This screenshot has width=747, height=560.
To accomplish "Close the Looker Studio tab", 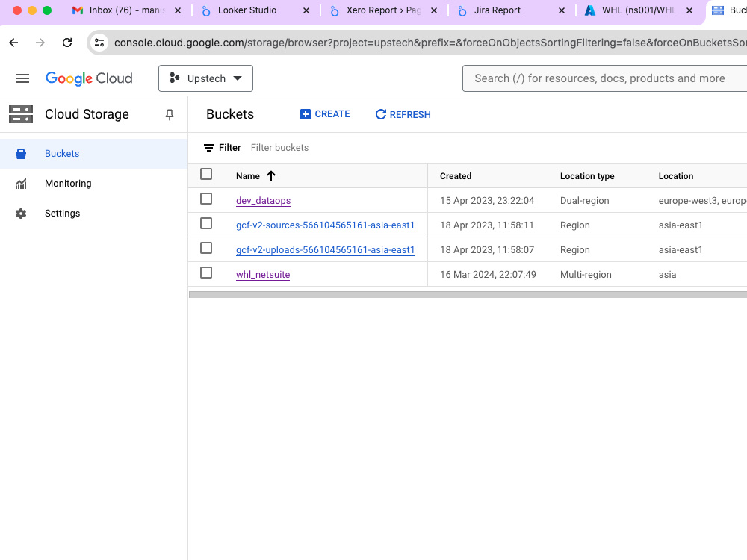I will pos(306,10).
